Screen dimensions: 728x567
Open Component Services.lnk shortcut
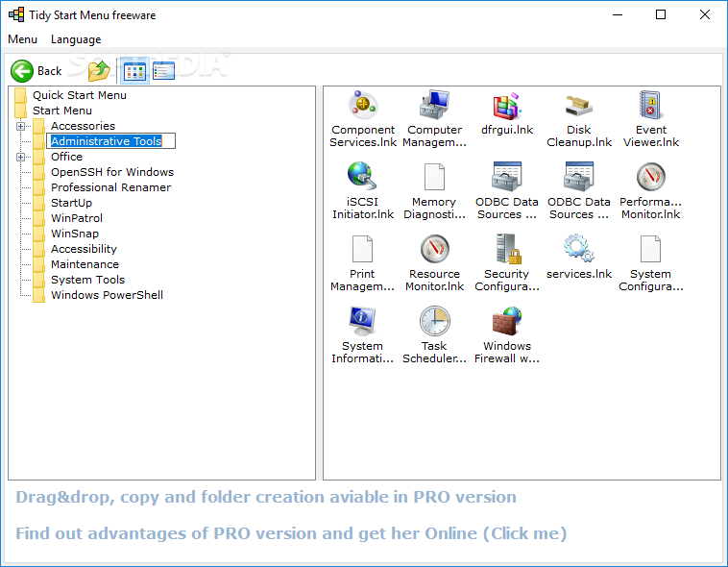363,119
